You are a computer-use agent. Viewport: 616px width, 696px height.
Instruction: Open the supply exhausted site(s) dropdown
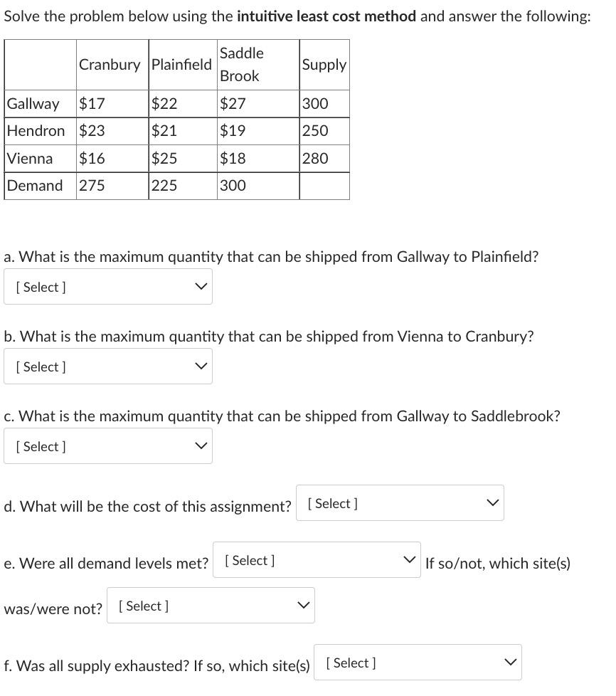(418, 662)
